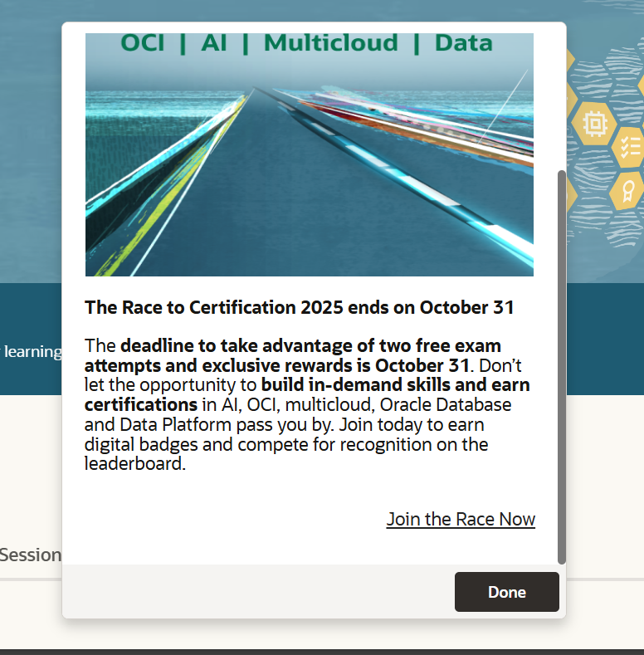Click the bold text 'build in-demand skills and earn'
Screen dimensions: 644x655
[396, 384]
